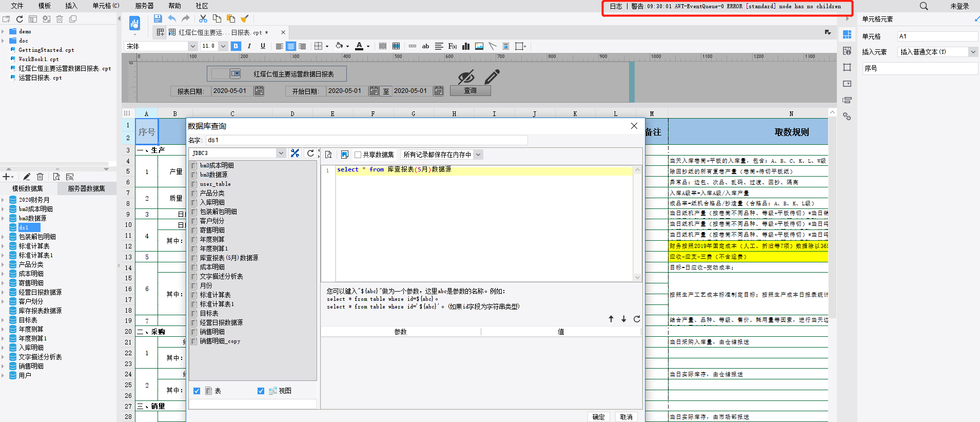Open the JDBC3 connection dropdown
This screenshot has height=422, width=980.
pos(281,153)
